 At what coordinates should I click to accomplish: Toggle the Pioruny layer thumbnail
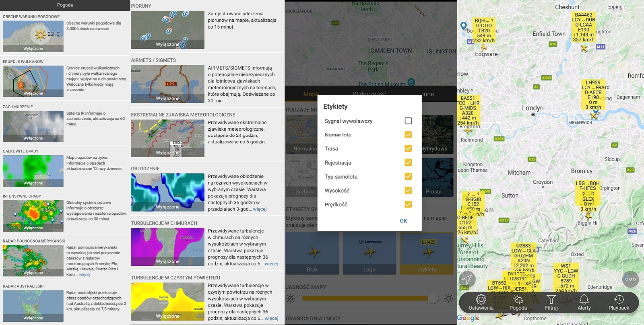pyautogui.click(x=167, y=30)
